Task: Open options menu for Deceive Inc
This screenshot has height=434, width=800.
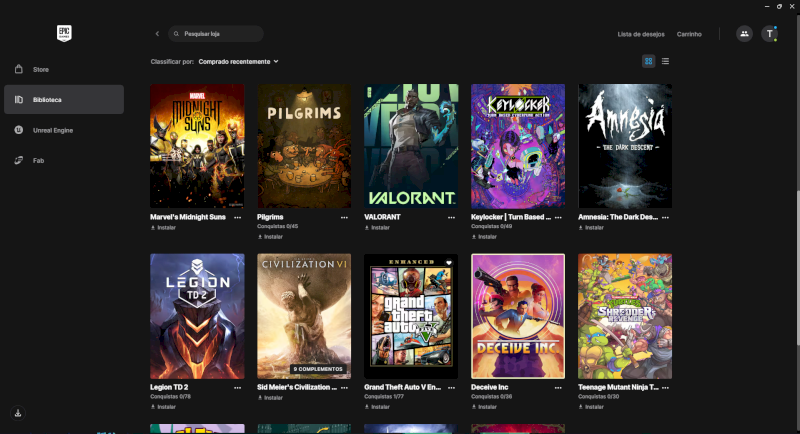Action: (558, 388)
